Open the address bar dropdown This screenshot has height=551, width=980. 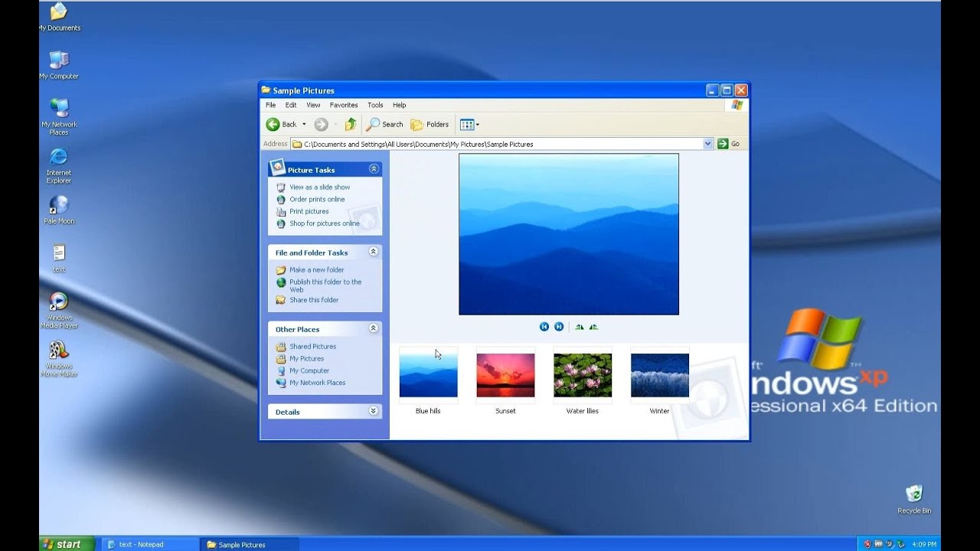tap(707, 143)
